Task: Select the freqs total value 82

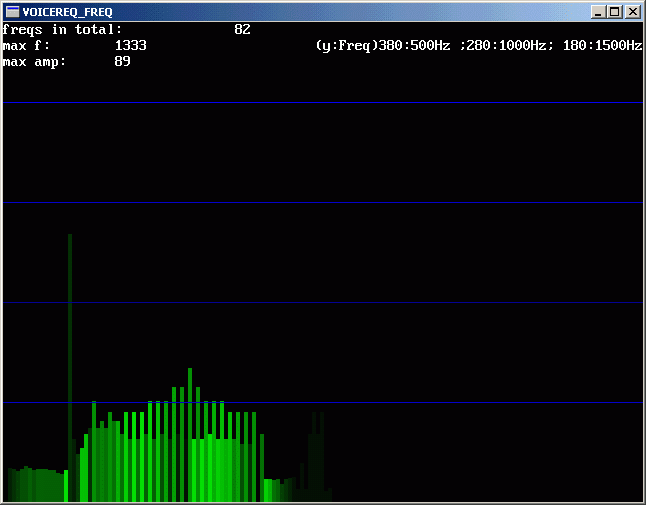Action: 242,30
